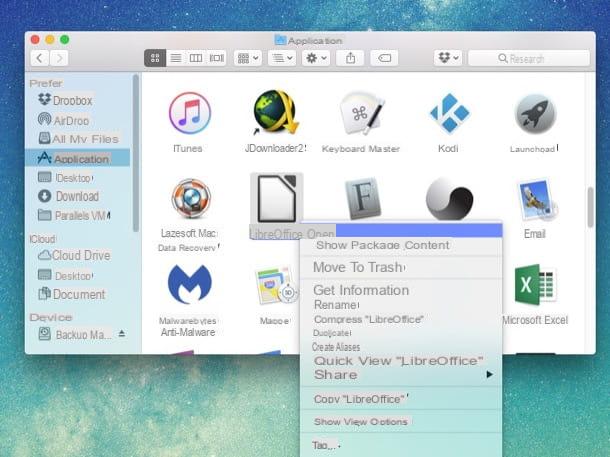Viewport: 610px width, 457px height.
Task: Open the iTunes application icon
Action: (189, 113)
